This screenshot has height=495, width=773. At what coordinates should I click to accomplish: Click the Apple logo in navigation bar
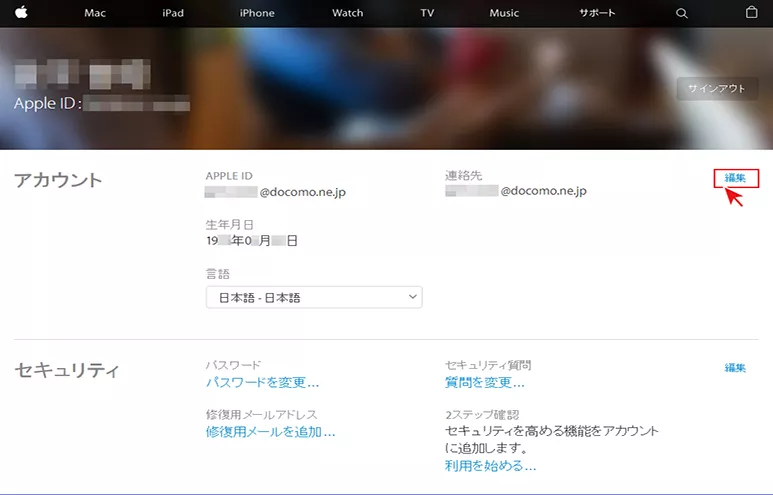21,13
